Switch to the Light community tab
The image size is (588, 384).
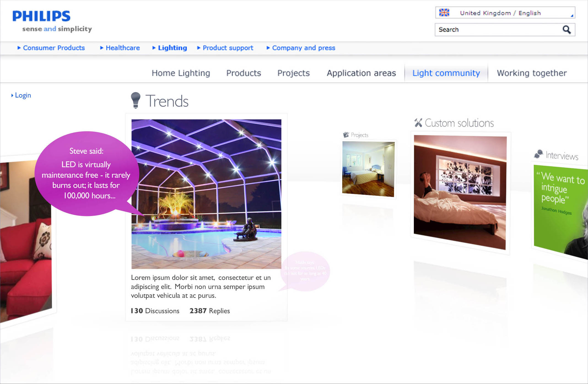coord(446,73)
